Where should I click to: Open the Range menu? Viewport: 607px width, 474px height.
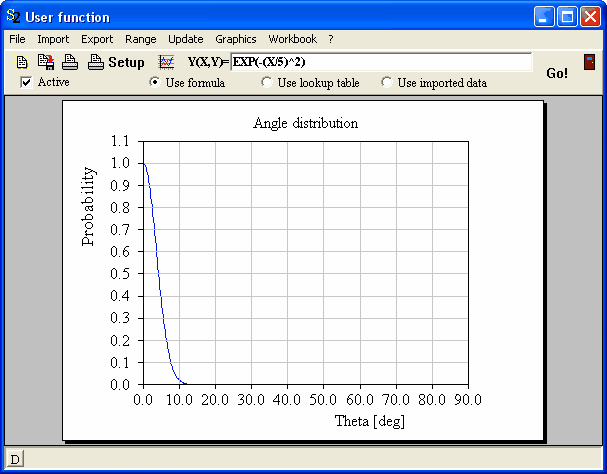click(x=141, y=39)
